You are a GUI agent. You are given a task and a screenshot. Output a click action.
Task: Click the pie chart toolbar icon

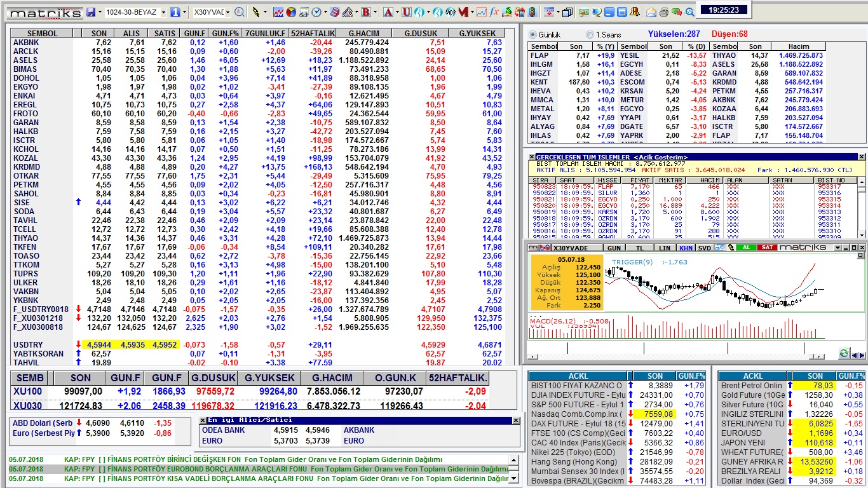pos(290,12)
